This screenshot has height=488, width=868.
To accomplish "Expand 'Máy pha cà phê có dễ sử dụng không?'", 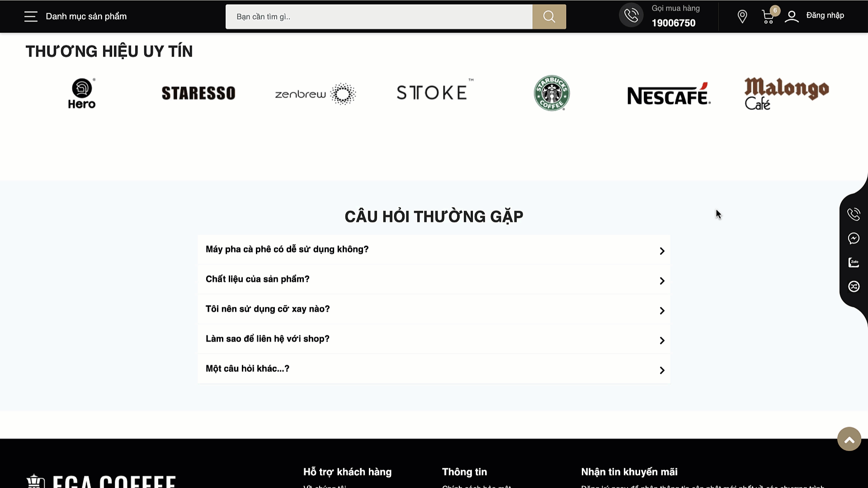I will pos(434,249).
